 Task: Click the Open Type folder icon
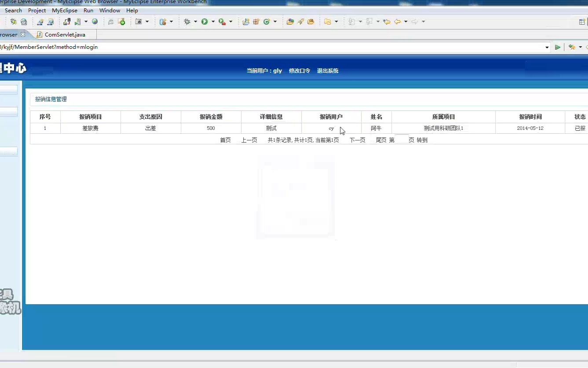tap(290, 22)
